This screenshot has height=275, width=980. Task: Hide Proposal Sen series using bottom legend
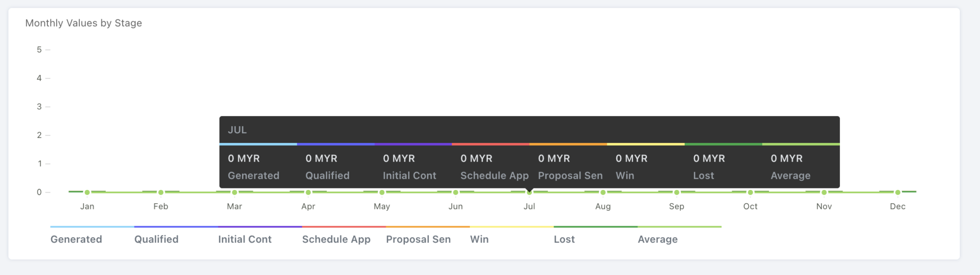(x=418, y=239)
